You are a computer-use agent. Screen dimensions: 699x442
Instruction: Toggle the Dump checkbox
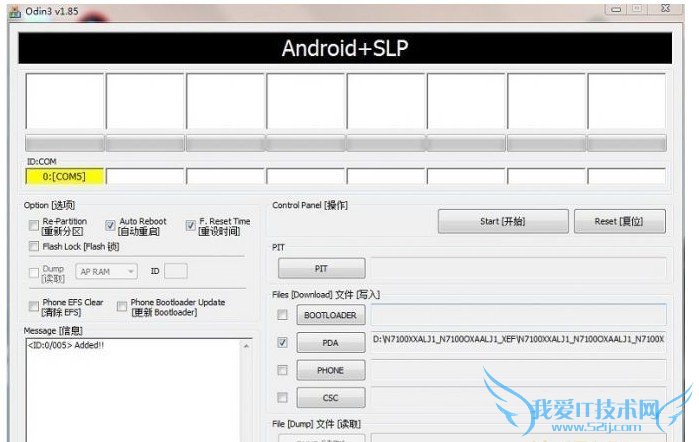coord(33,273)
